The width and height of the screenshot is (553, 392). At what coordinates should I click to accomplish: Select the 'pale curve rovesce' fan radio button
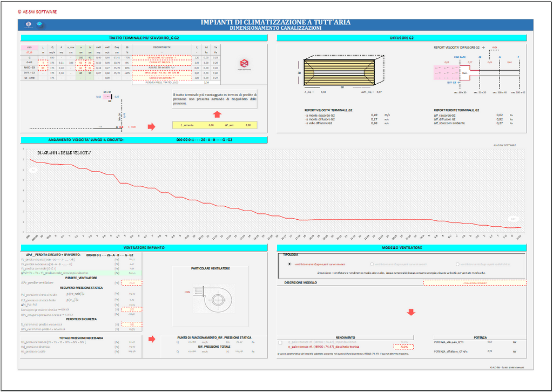(x=290, y=264)
